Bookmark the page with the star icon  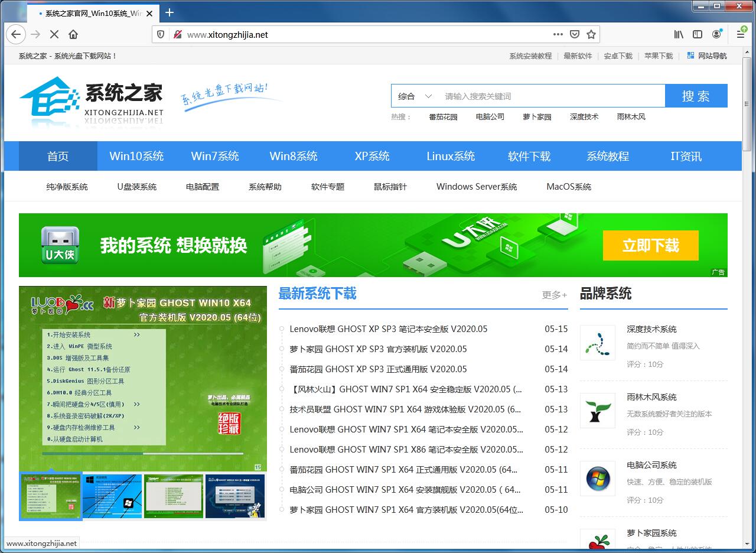(591, 34)
